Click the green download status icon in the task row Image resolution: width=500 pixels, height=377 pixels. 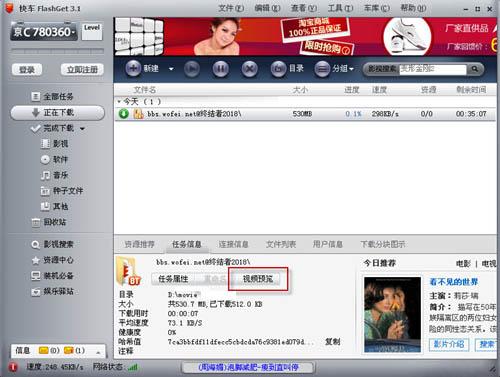pos(123,114)
